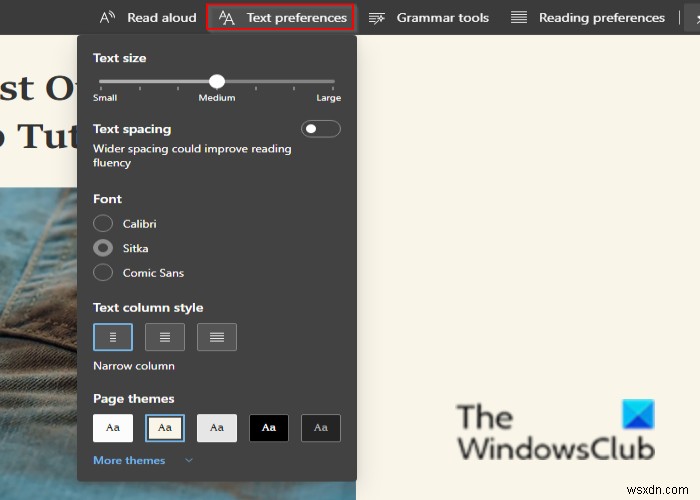Click the Text preferences double-A icon
The height and width of the screenshot is (500, 700).
(226, 18)
